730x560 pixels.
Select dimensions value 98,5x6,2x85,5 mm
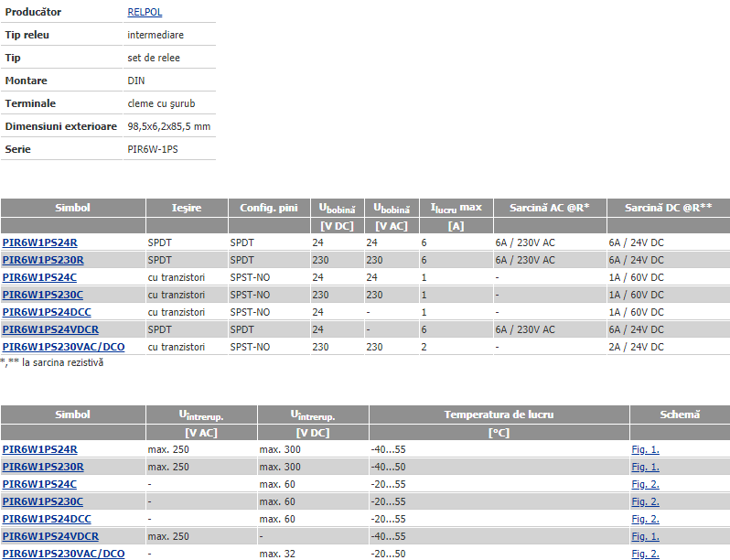[x=169, y=126]
